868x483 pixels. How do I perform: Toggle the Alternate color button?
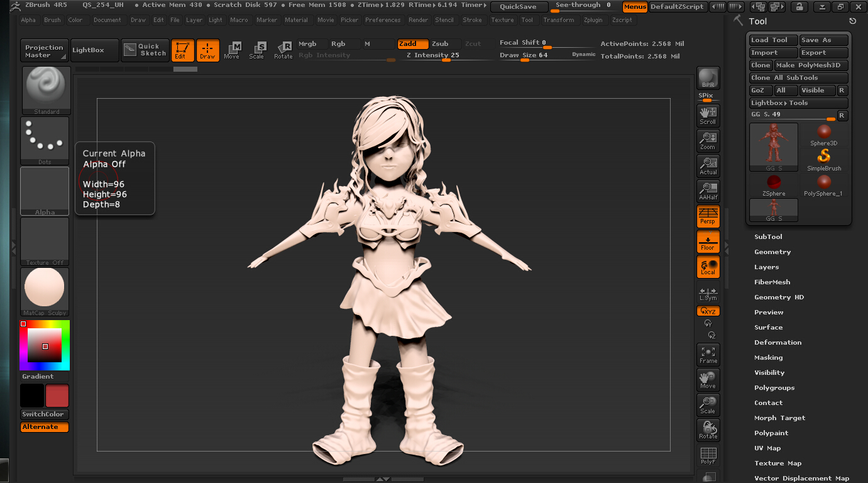(45, 427)
